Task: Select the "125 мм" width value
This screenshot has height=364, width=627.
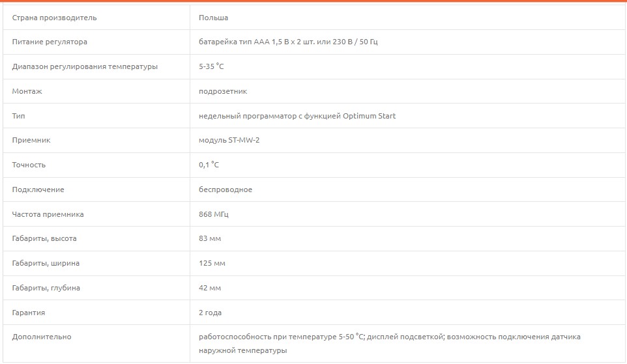Action: 212,263
